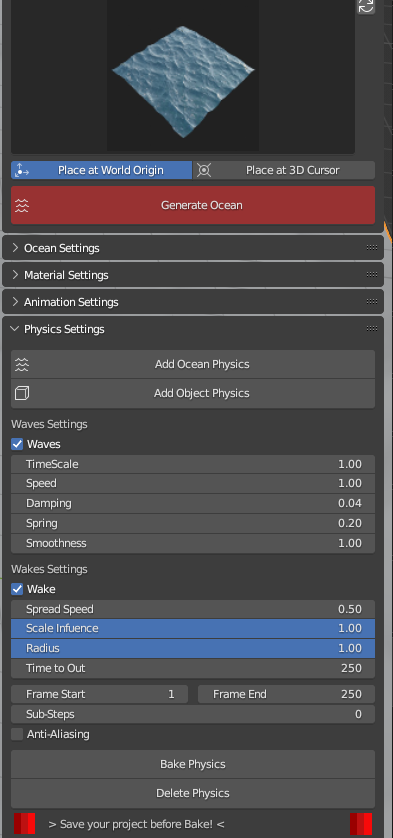393x838 pixels.
Task: Click the Bake Physics button
Action: pos(193,764)
